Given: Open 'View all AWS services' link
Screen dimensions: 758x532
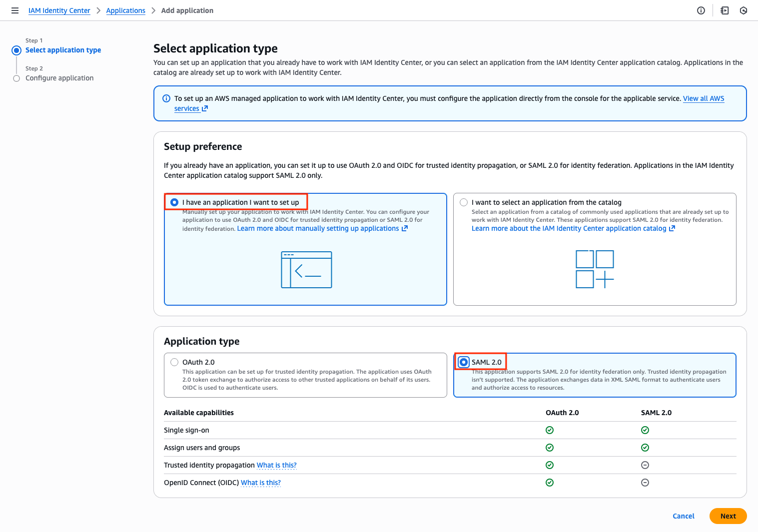Looking at the screenshot, I should tap(704, 98).
